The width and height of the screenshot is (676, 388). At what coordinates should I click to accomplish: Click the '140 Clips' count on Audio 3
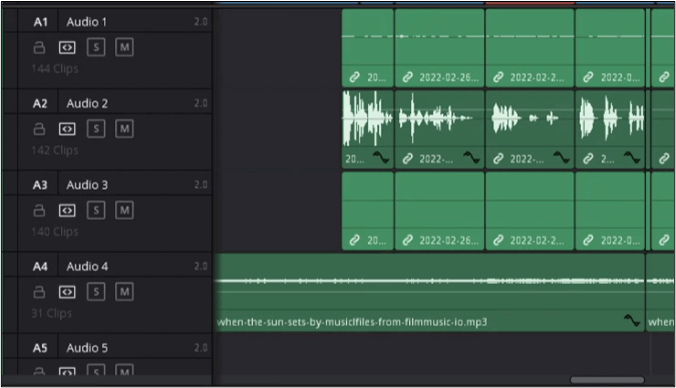tap(55, 232)
